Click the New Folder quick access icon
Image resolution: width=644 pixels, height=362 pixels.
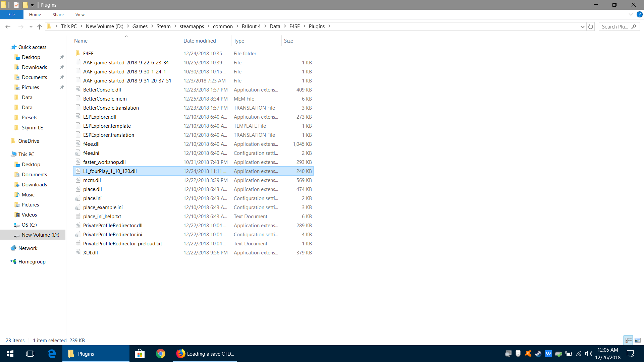click(25, 5)
